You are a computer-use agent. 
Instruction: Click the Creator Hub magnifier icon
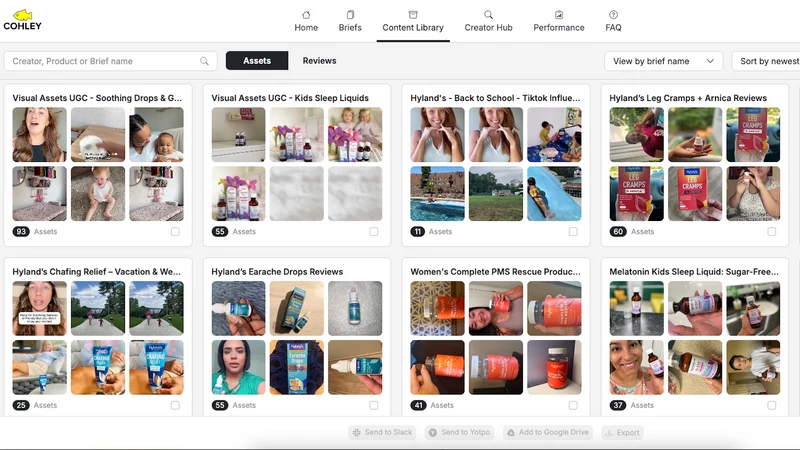point(488,15)
